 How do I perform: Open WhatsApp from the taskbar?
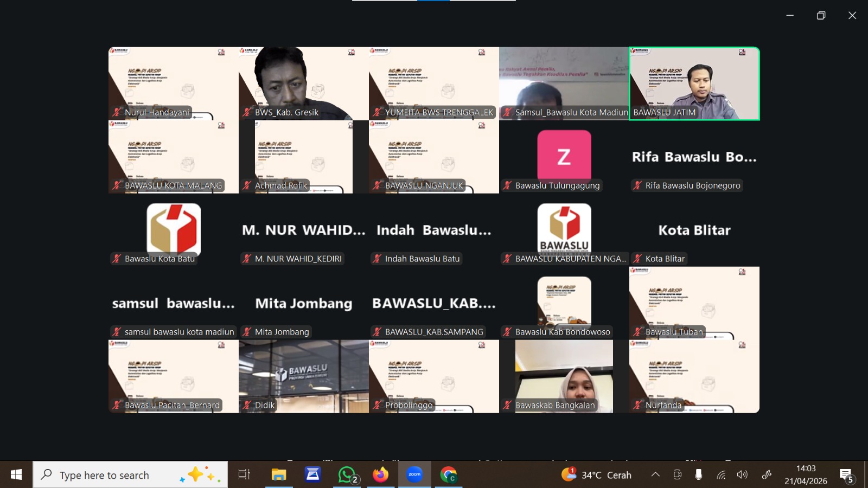tap(347, 475)
